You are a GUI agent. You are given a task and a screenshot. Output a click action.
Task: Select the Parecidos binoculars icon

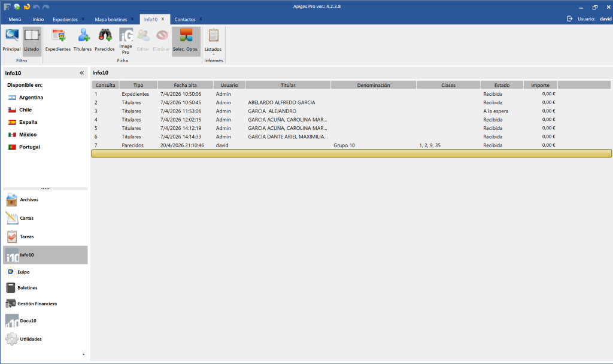pos(105,40)
